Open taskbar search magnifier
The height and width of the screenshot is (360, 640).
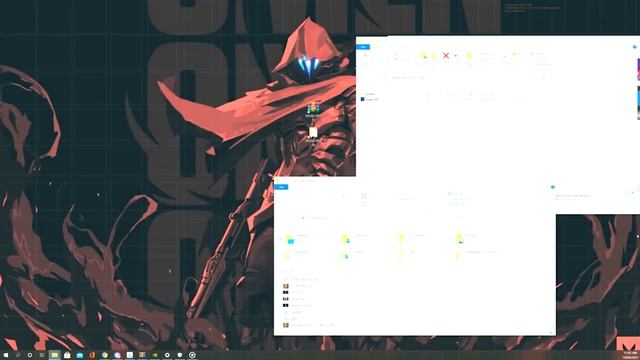tap(18, 355)
